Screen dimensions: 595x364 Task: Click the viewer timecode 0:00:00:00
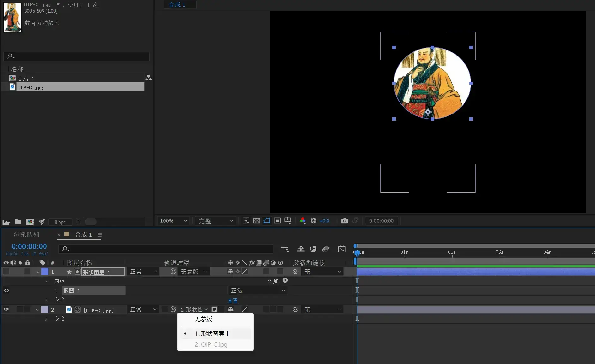[381, 221]
